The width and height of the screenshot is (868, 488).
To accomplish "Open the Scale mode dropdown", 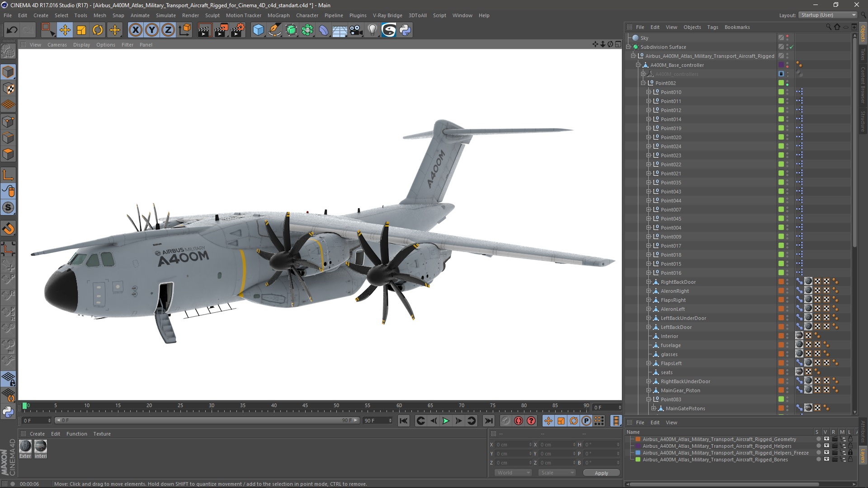I will coord(557,473).
